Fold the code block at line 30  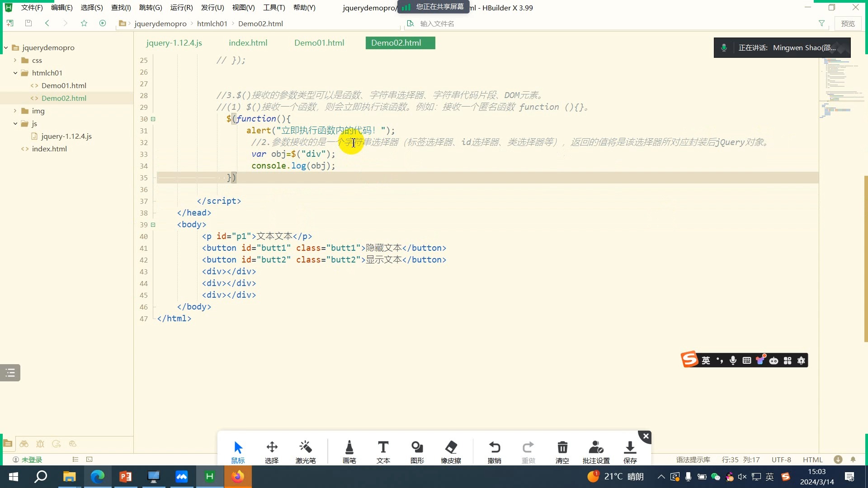point(153,119)
